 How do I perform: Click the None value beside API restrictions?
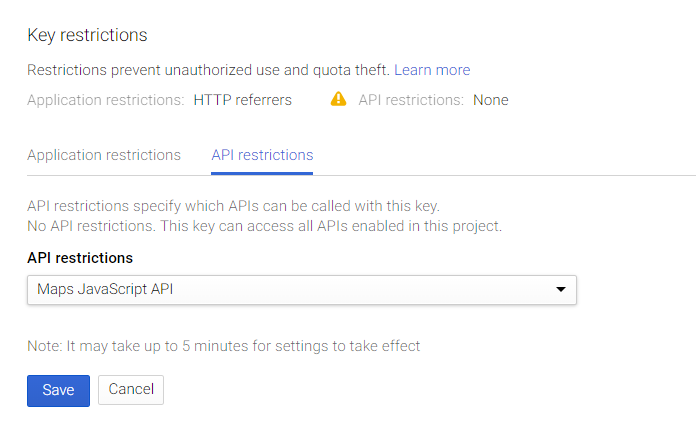pos(490,100)
